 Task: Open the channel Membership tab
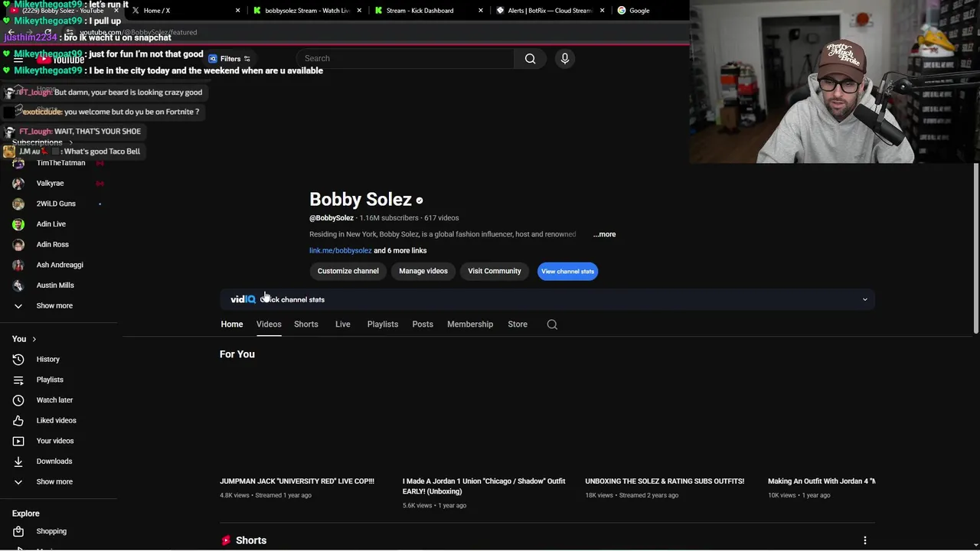[x=470, y=324]
